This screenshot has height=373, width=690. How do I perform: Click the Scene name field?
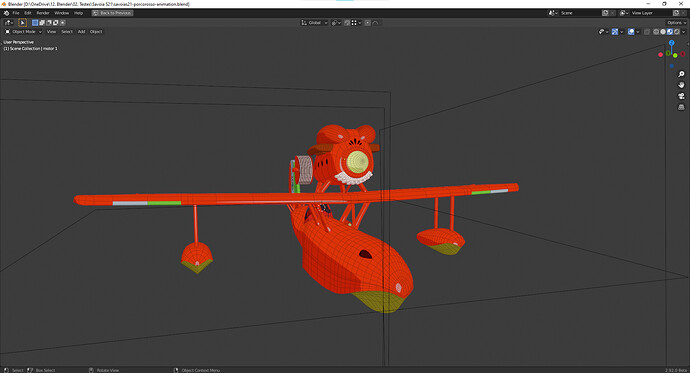[580, 13]
